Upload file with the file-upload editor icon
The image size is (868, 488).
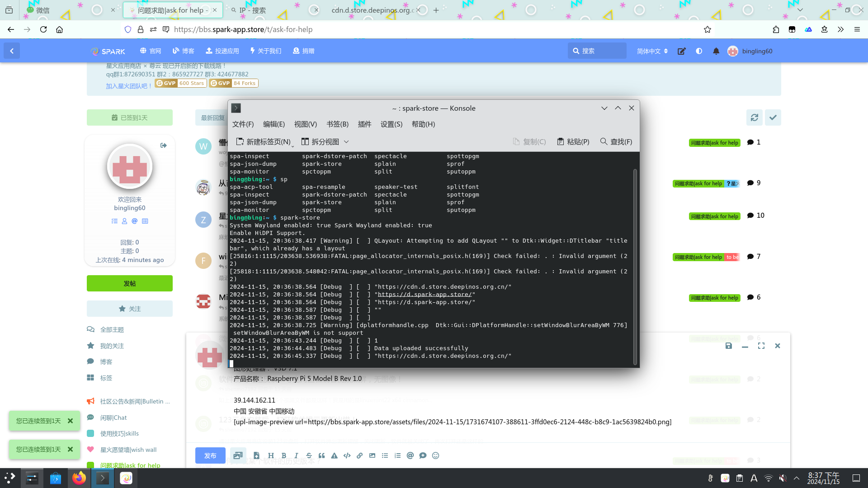(x=256, y=455)
